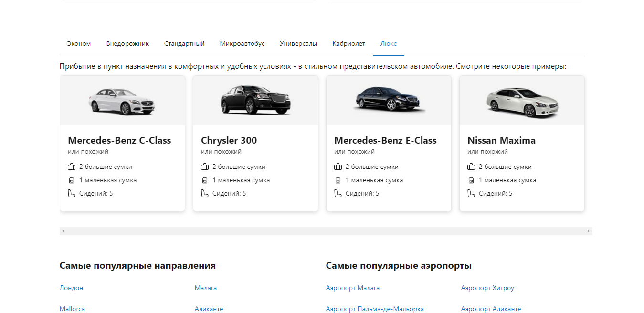Click large bags icon on Mercedes-Benz E-Class card

[x=338, y=167]
